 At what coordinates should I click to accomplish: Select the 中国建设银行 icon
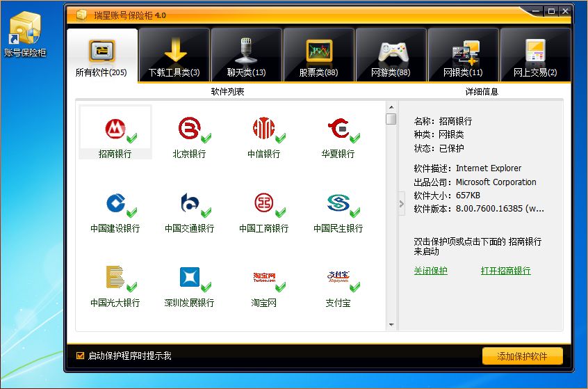click(115, 203)
